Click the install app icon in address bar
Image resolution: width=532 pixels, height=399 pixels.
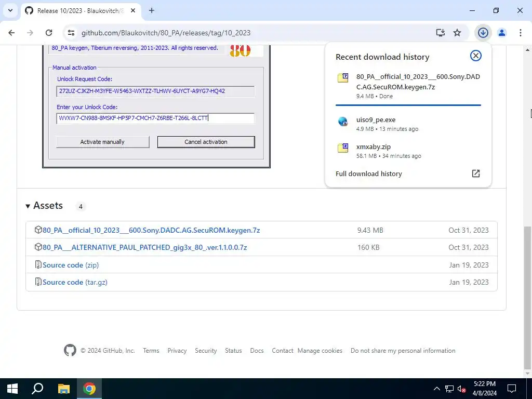coord(440,33)
